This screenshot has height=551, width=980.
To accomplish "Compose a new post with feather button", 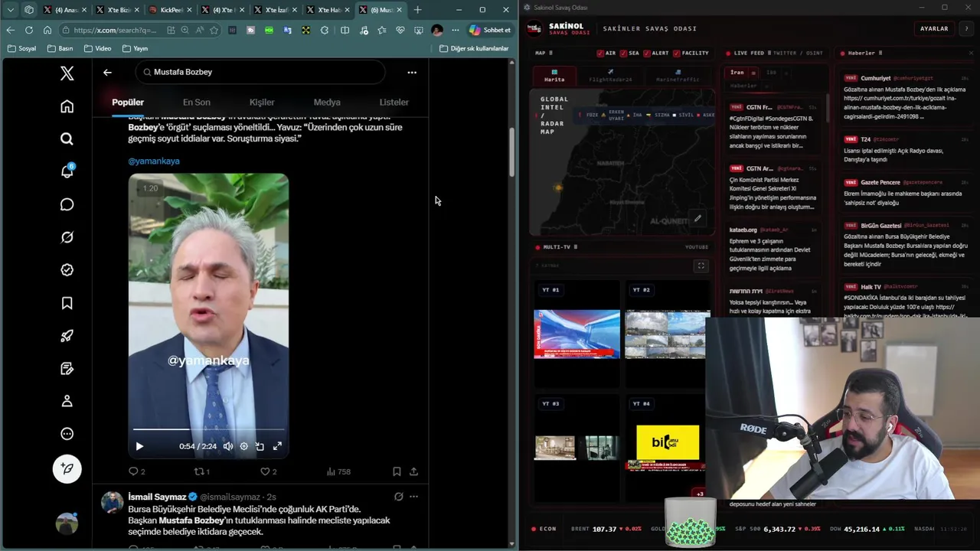I will pyautogui.click(x=67, y=468).
